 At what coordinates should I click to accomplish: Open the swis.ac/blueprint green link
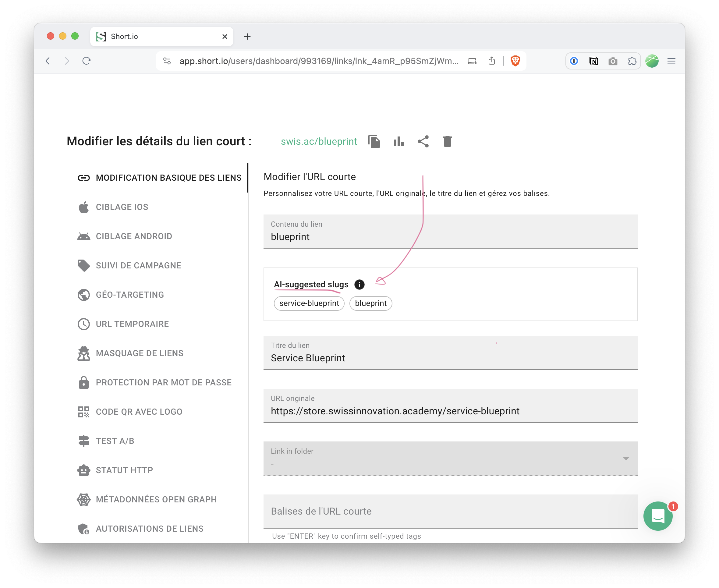(319, 141)
